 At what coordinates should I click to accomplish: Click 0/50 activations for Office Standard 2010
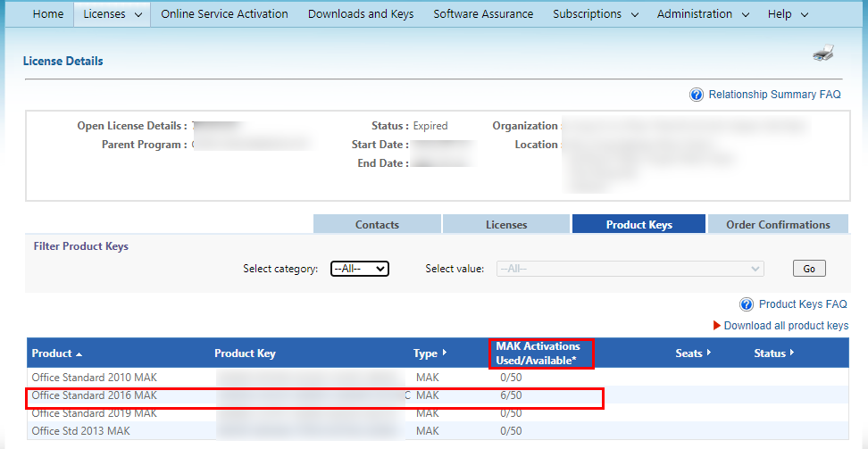click(511, 378)
